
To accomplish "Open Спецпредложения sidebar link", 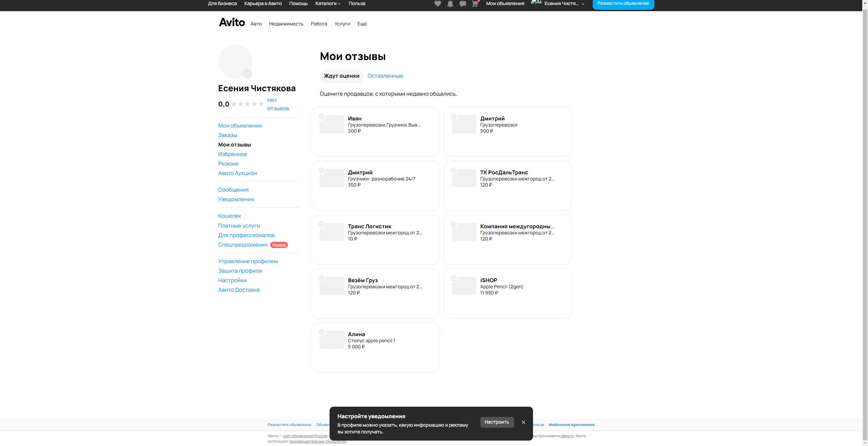I will [x=243, y=245].
